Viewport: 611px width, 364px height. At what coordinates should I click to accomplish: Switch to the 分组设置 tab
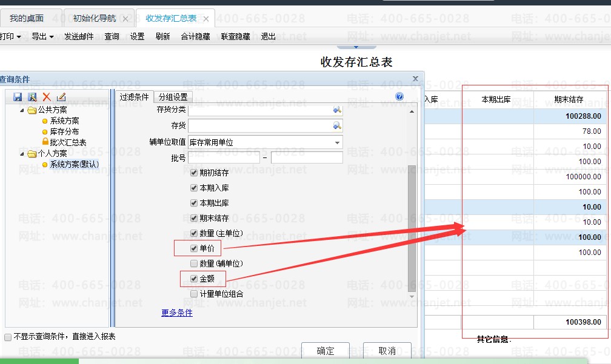click(173, 97)
